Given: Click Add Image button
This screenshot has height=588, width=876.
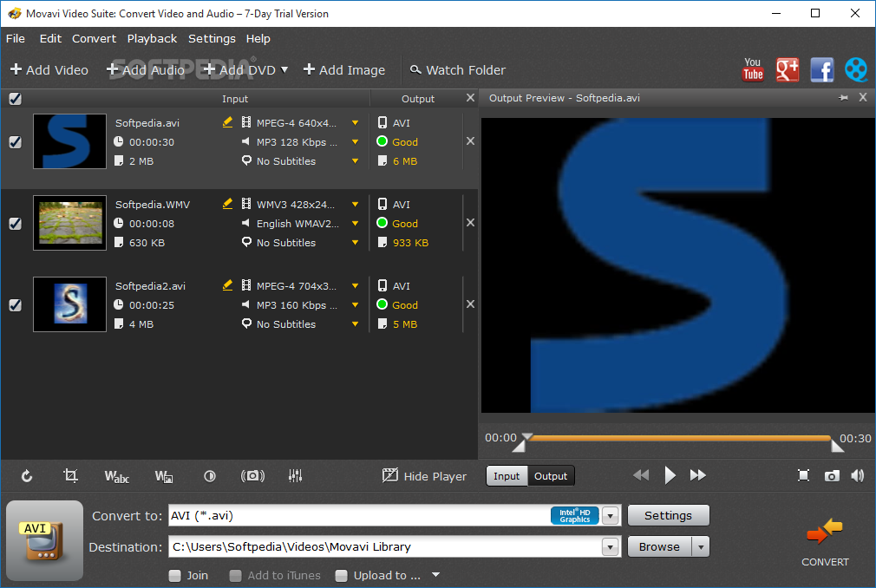Looking at the screenshot, I should click(x=344, y=69).
